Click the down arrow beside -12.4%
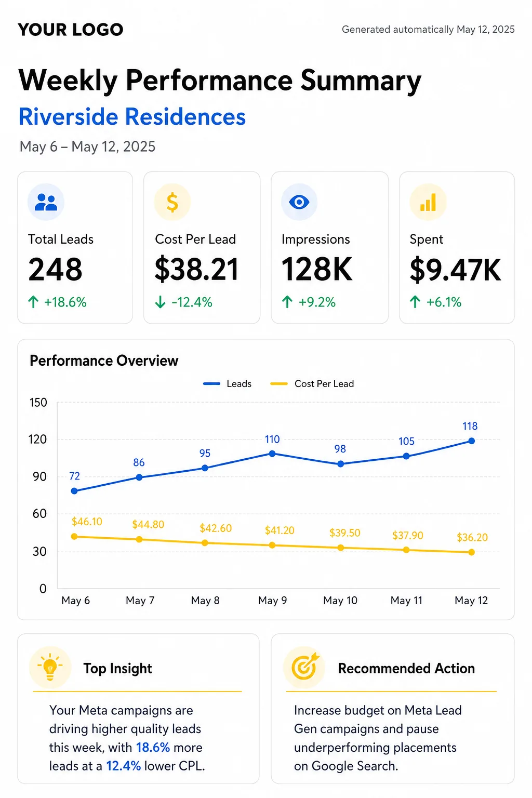 (x=161, y=302)
